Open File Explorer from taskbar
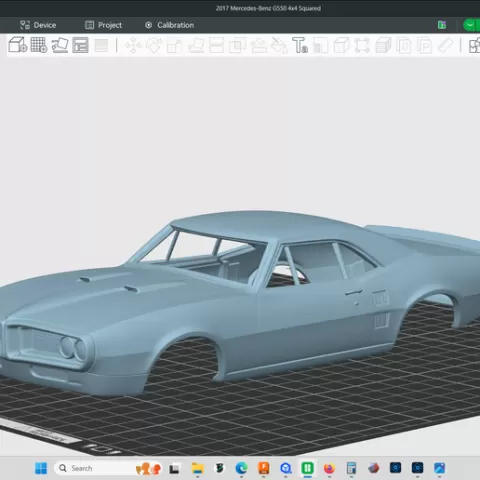This screenshot has width=480, height=480. coord(197,468)
